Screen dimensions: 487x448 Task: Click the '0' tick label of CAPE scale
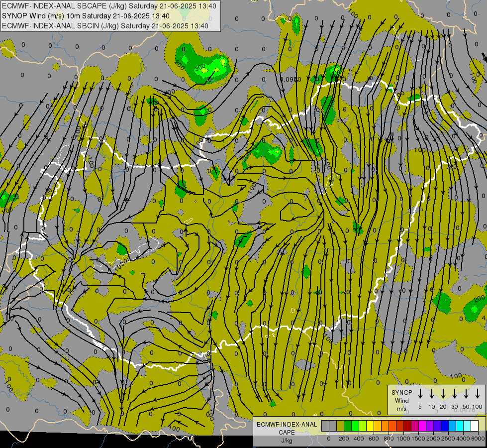(329, 439)
